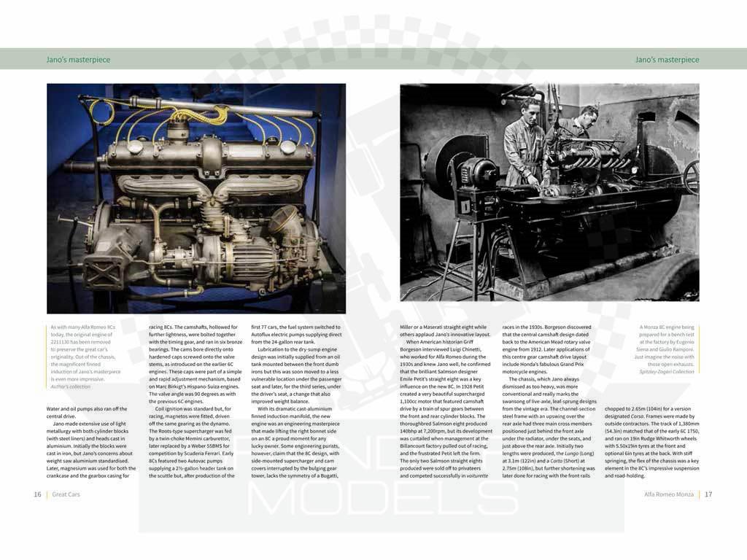Click page number 16 in the footer
The height and width of the screenshot is (560, 747).
point(36,494)
